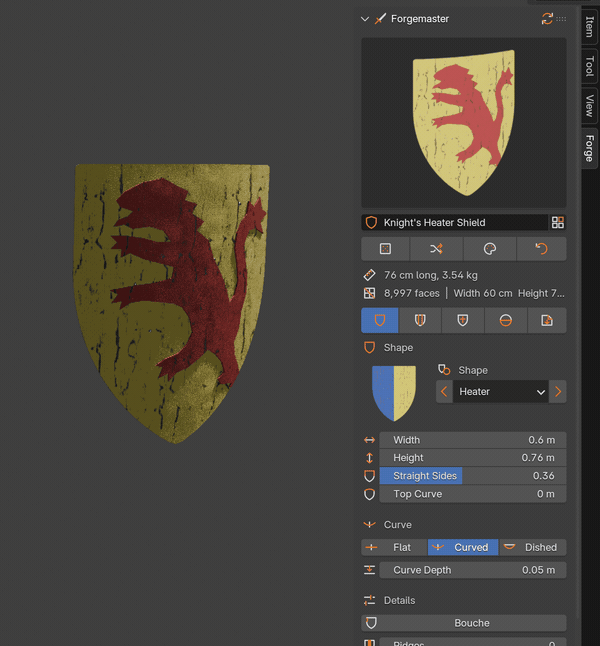Click the Top Curve shield icon
Screen dimensions: 600x646
tap(370, 494)
